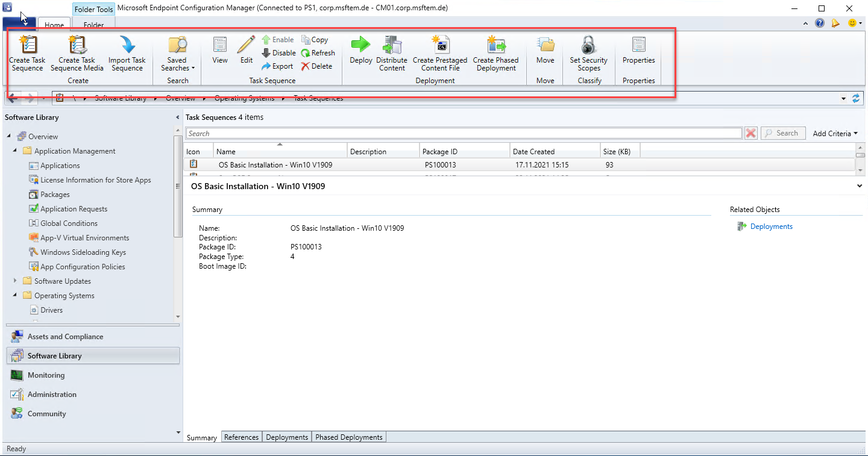Click the Set Security Scopes icon
Screen dimensions: 868x456
point(588,53)
